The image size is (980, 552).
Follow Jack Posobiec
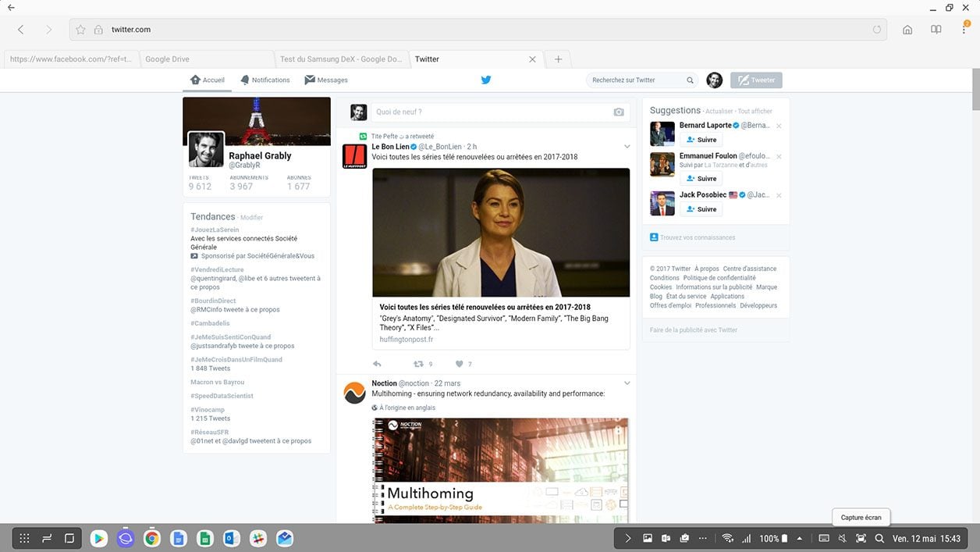pos(701,209)
